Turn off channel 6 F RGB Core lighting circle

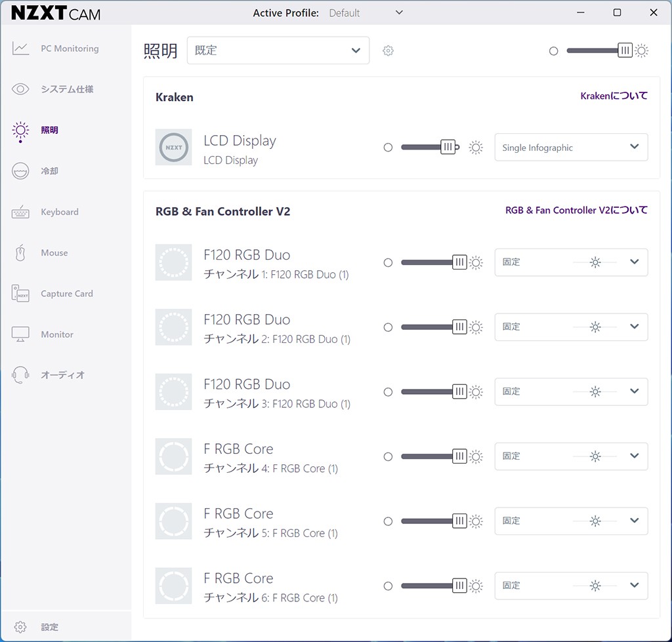[388, 586]
